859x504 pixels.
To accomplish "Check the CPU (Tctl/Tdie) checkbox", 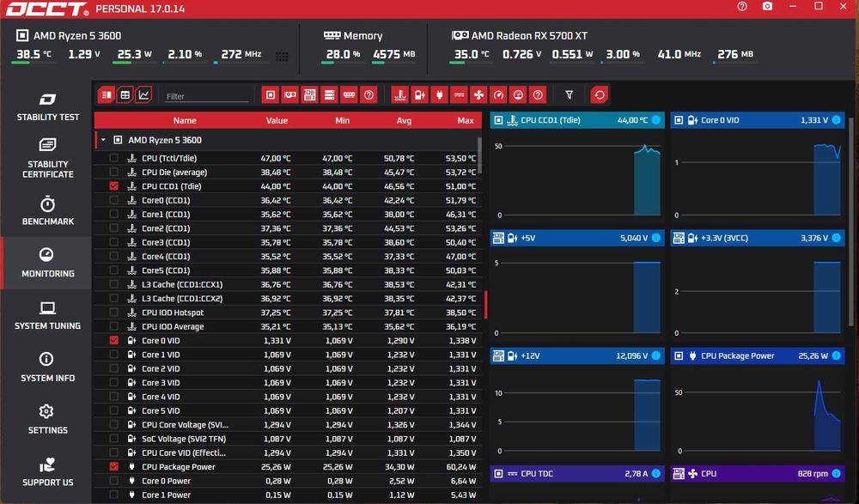I will pos(113,158).
